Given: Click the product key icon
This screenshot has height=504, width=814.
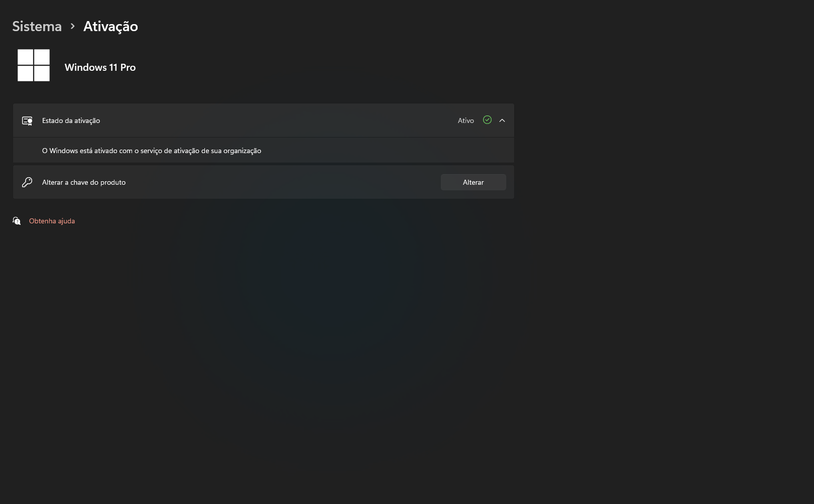Looking at the screenshot, I should pos(27,182).
